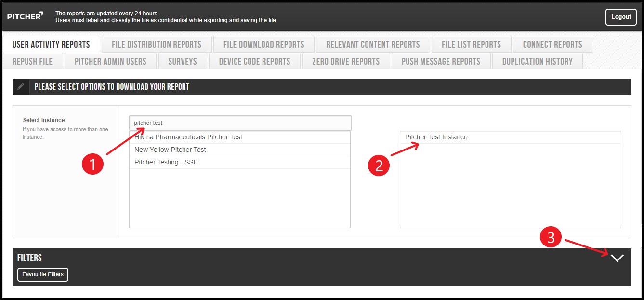Viewport: 644px width, 300px height.
Task: Click the instance search input containing pitcher test
Action: [x=240, y=123]
